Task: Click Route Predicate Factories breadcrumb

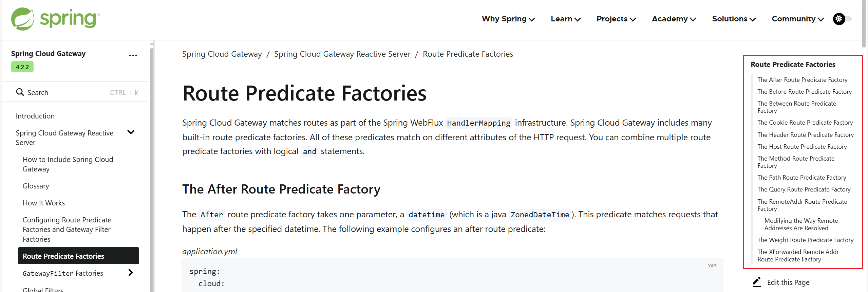Action: 468,54
